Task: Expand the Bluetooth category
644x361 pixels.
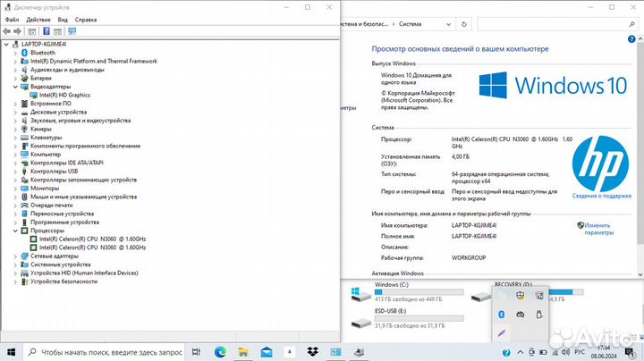Action: click(15, 53)
